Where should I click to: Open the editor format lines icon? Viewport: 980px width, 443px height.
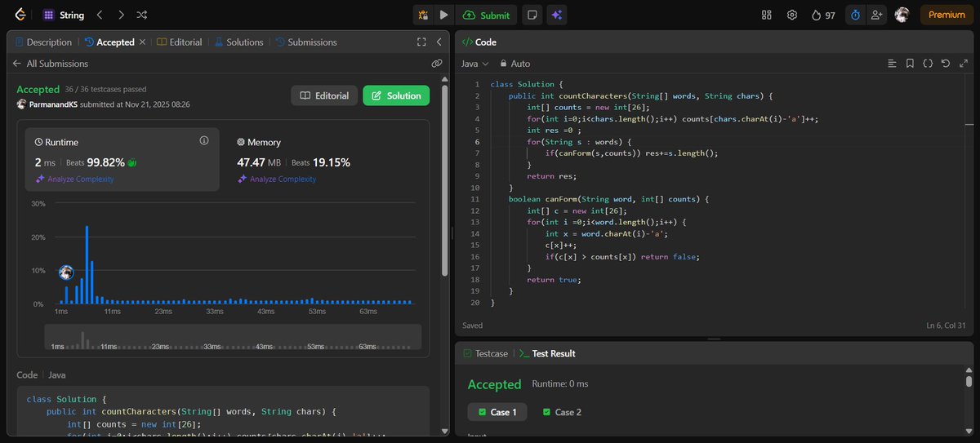click(x=892, y=63)
